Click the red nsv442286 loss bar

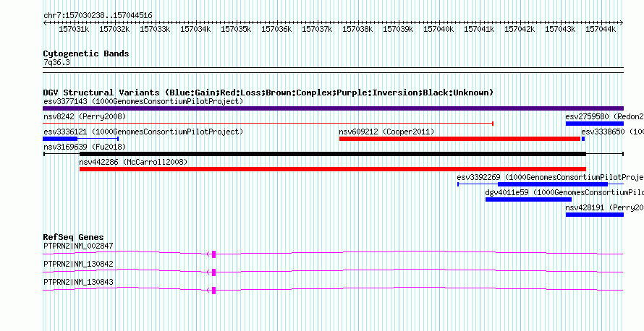click(x=333, y=169)
